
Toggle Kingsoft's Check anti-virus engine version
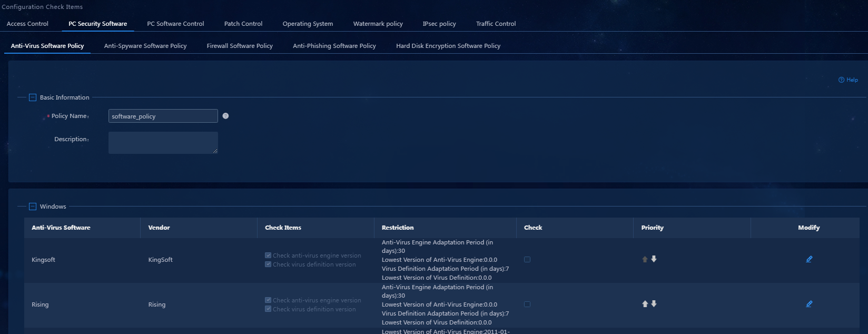point(268,256)
